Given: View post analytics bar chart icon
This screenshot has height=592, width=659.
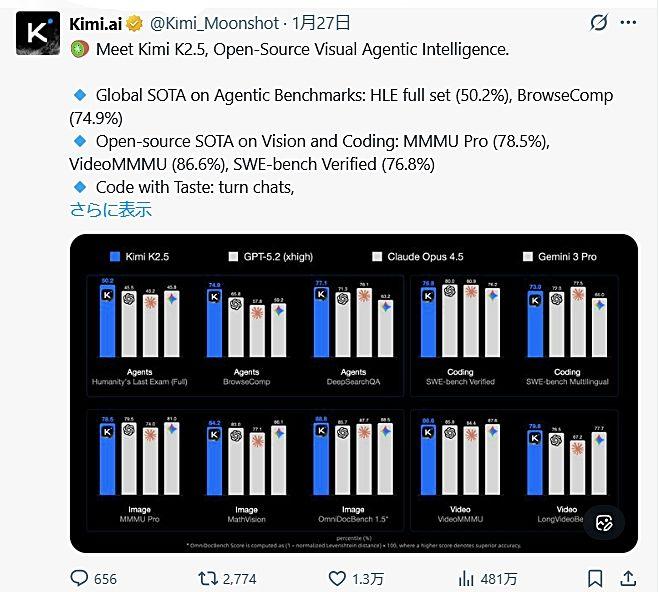Looking at the screenshot, I should [x=465, y=577].
